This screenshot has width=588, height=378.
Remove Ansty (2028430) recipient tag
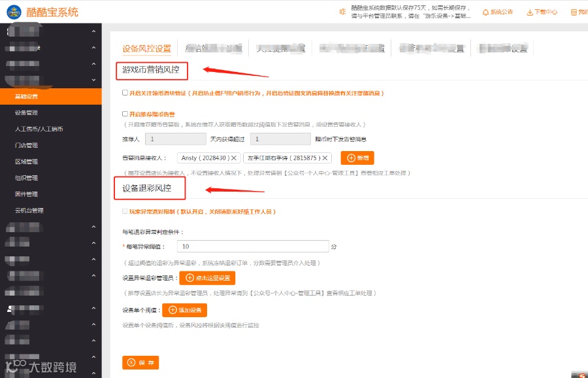(x=234, y=158)
